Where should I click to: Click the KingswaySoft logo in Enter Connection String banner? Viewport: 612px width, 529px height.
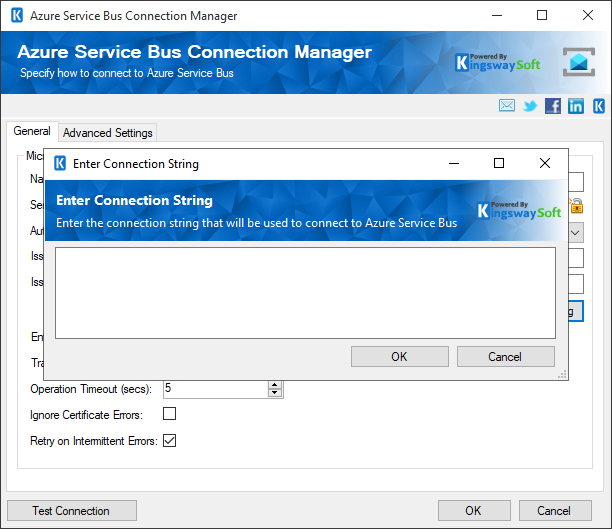pos(519,210)
